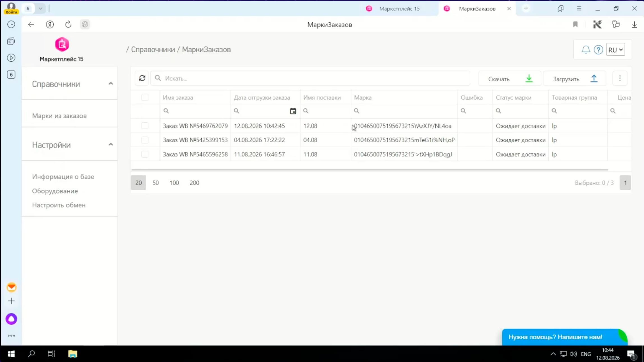Open the play icon in browser sidebar
Viewport: 644px width, 362px height.
click(11, 58)
